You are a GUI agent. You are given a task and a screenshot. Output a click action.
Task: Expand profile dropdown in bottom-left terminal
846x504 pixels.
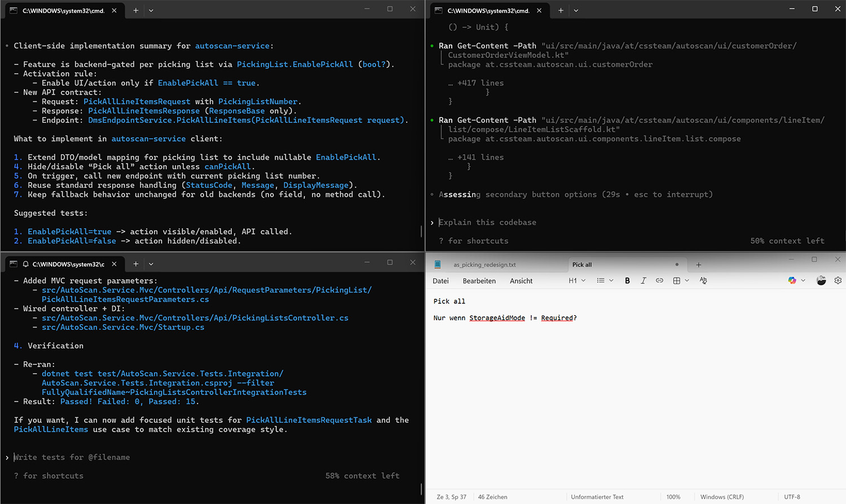point(151,264)
